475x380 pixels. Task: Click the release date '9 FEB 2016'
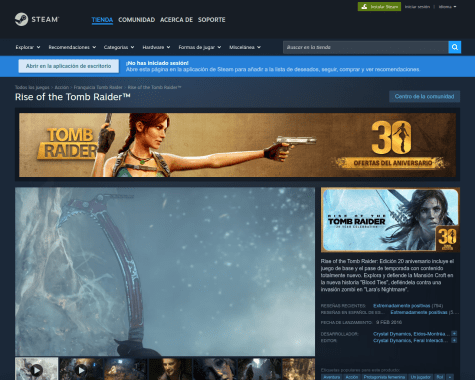point(389,322)
